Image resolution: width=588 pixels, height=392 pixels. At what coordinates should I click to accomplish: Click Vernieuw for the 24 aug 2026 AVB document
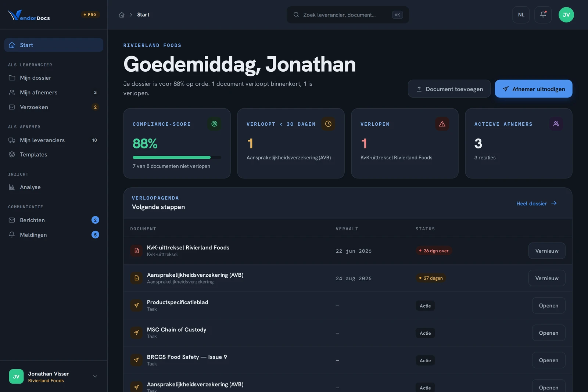point(547,278)
